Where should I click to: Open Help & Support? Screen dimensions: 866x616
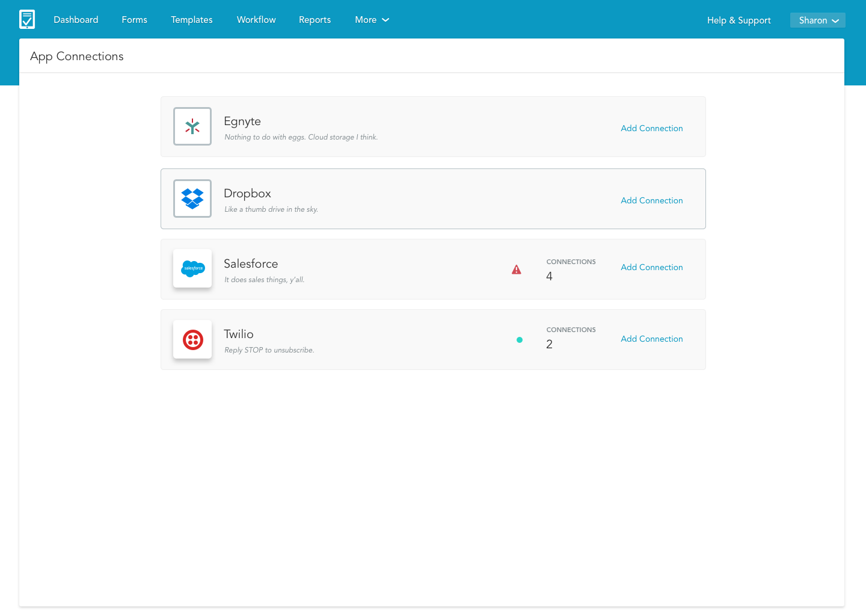(739, 20)
